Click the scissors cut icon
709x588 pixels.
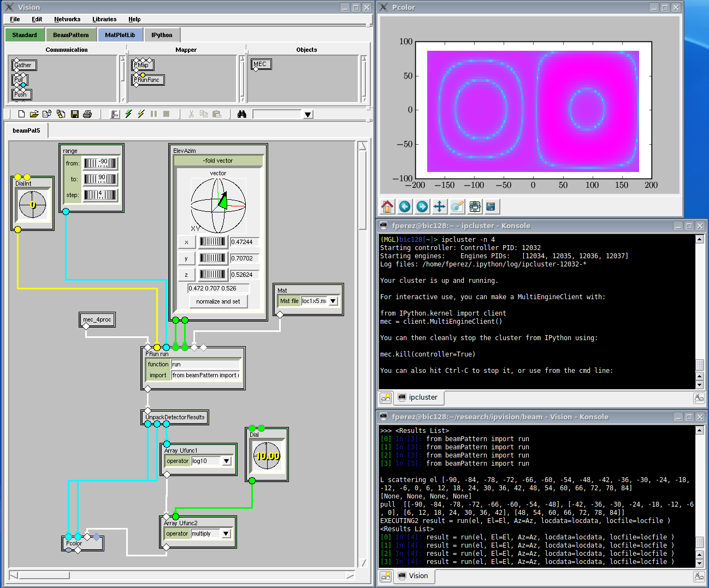(191, 114)
